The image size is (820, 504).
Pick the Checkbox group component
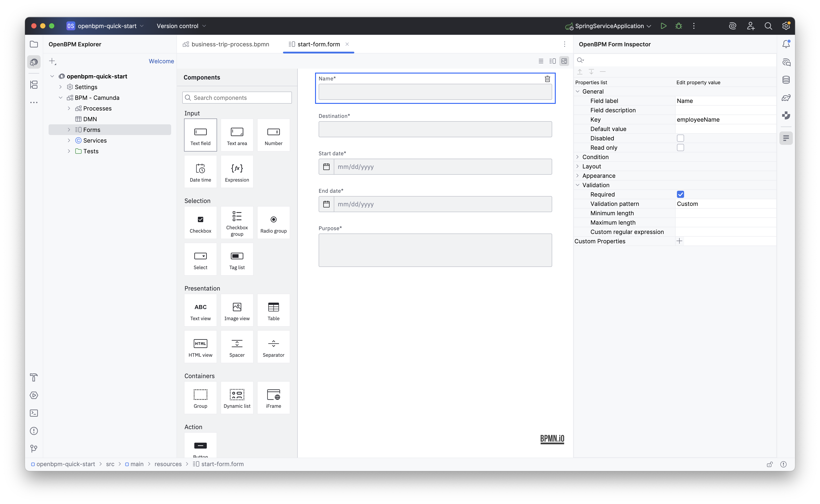point(237,223)
